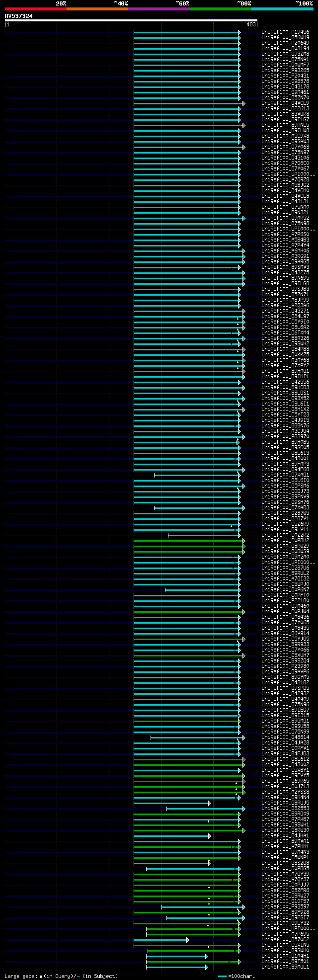The image size is (318, 980).
Task: Click hit label UniRef100_C5YJG5
Action: pyautogui.click(x=285, y=639)
